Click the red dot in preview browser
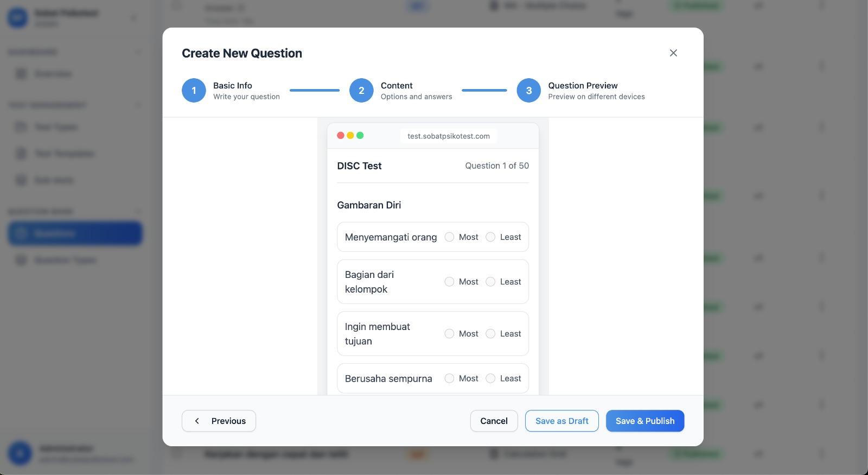 [x=341, y=136]
